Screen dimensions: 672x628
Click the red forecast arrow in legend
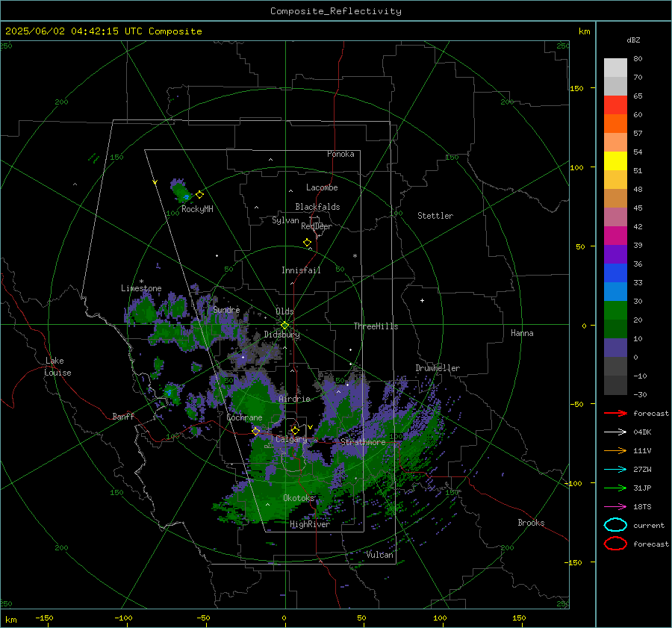615,413
